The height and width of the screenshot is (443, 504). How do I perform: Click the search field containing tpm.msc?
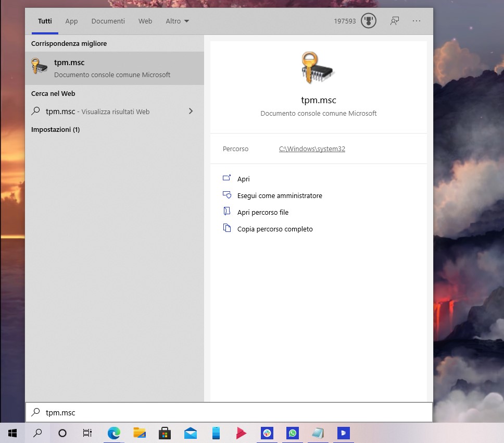[229, 412]
